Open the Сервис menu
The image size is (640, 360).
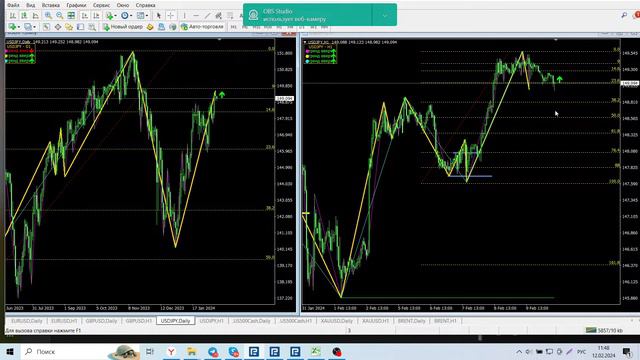(x=101, y=5)
